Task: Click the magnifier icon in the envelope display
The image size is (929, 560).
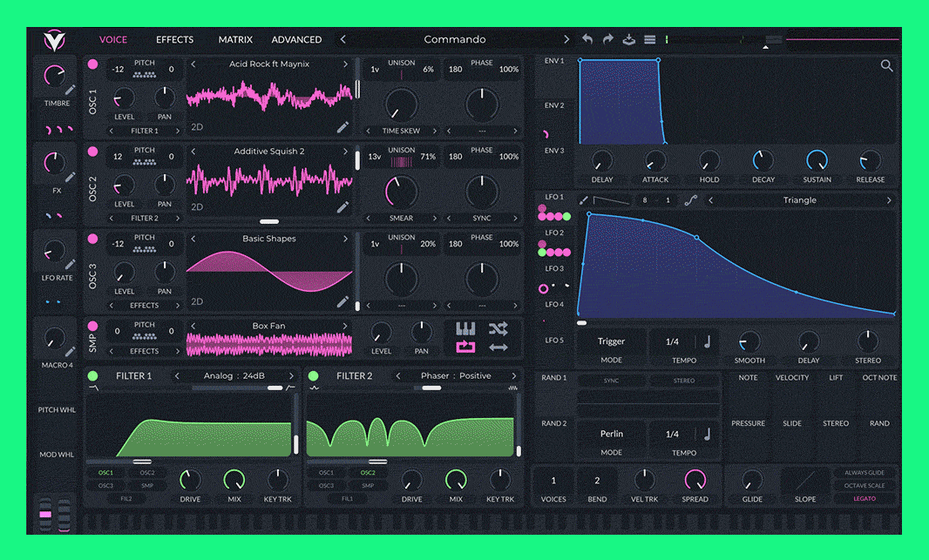Action: click(886, 66)
